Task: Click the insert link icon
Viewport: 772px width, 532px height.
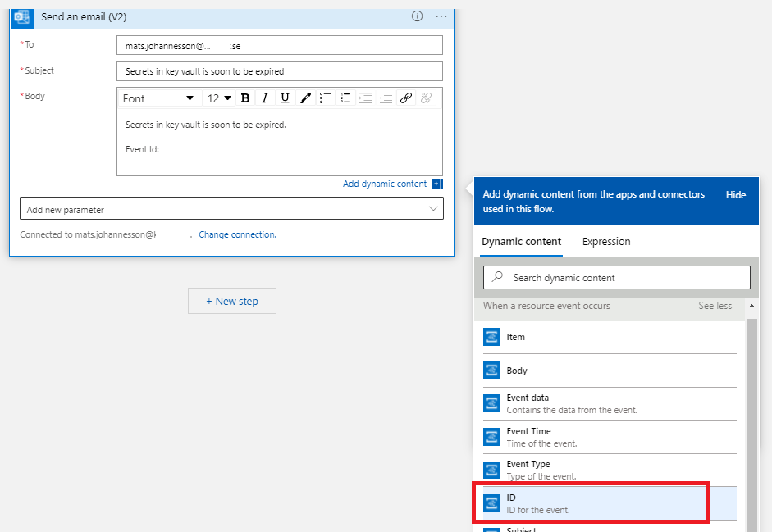Action: point(405,98)
